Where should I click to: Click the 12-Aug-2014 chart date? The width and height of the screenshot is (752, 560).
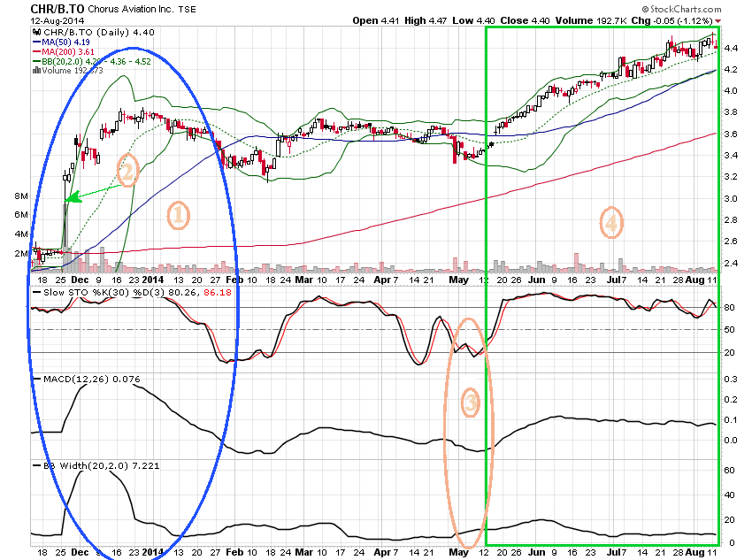pos(58,21)
